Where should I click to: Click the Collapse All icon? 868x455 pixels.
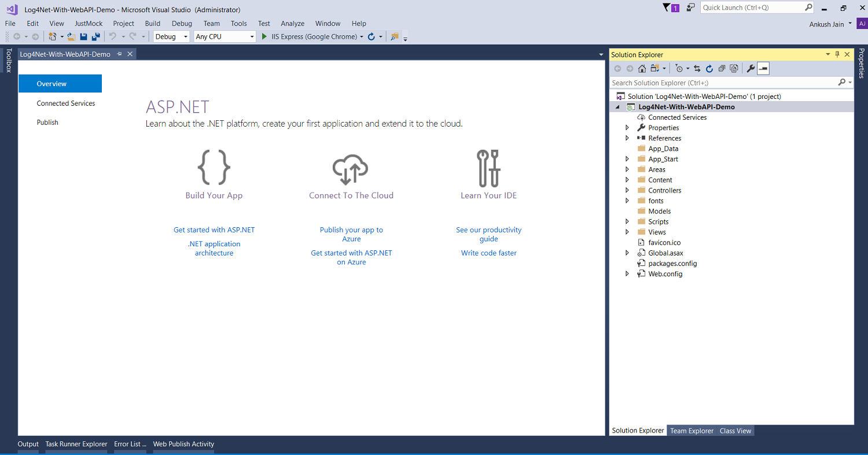(722, 69)
